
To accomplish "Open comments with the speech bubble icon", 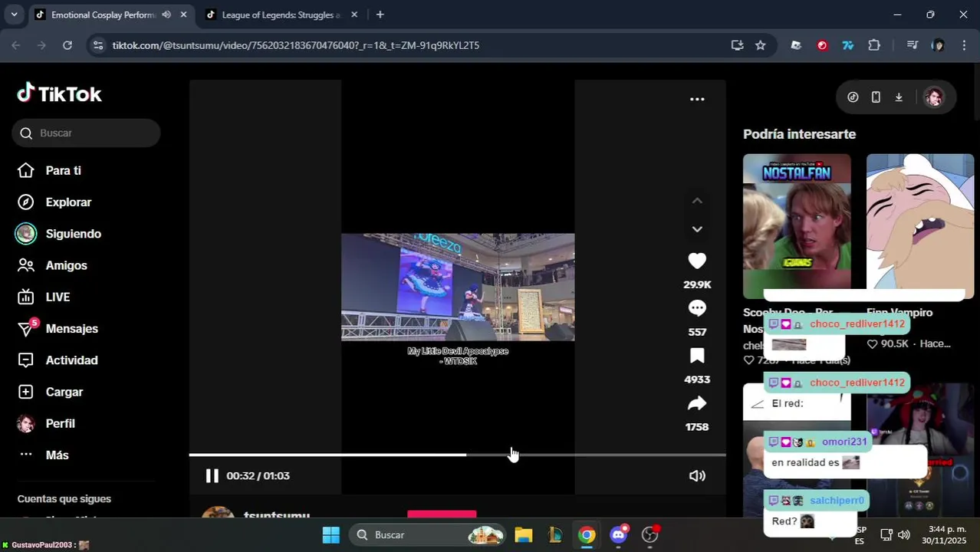I will [x=697, y=308].
